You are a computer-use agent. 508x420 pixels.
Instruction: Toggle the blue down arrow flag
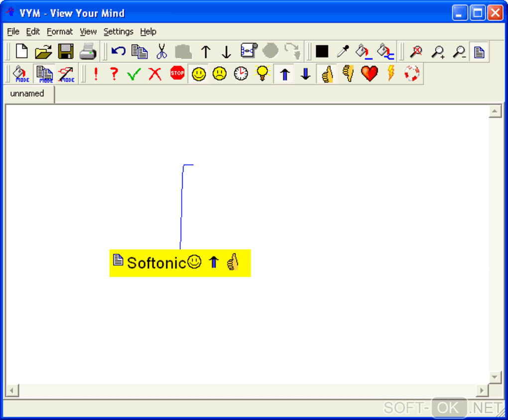pyautogui.click(x=305, y=74)
